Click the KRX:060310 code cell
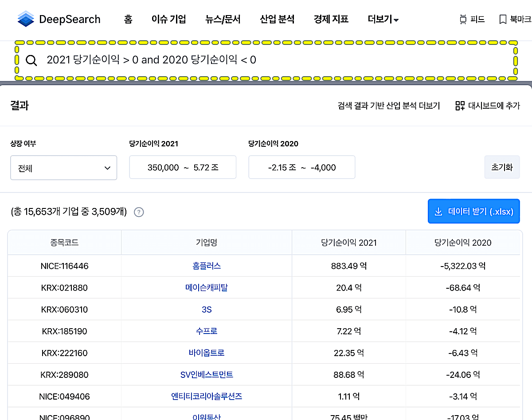The height and width of the screenshot is (420, 532). tap(65, 310)
